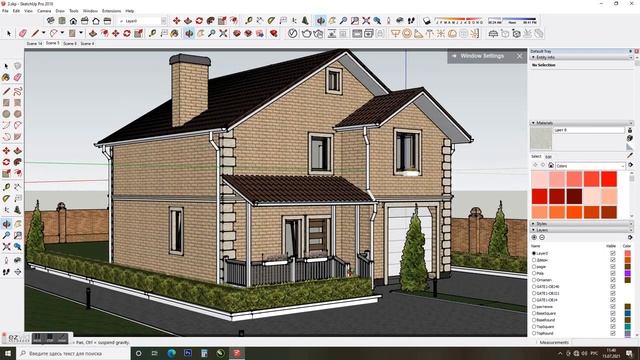640x360 pixels.
Task: Click the Zoom Extents icon in second toolbar row
Action: click(x=223, y=33)
